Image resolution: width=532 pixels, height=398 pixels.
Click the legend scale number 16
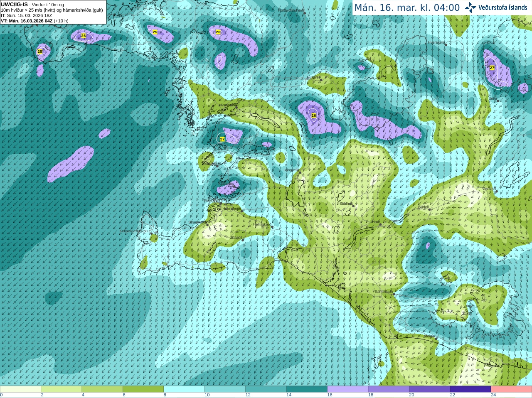[x=330, y=395]
